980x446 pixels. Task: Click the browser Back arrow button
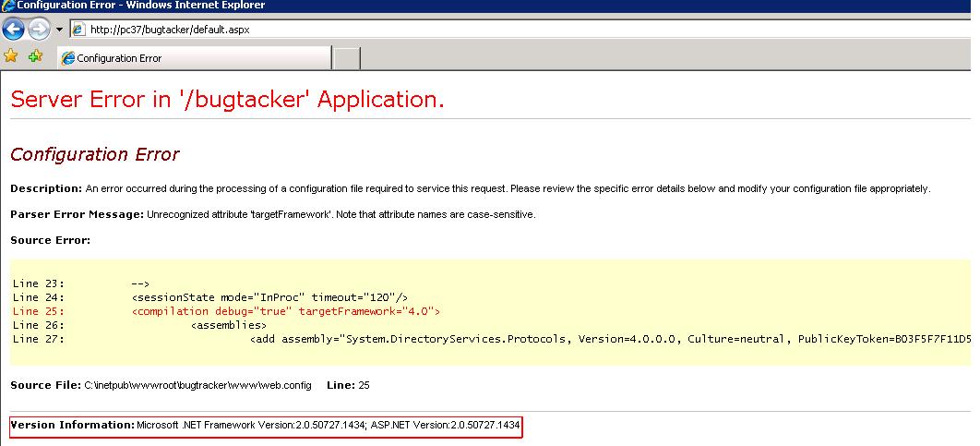point(13,29)
